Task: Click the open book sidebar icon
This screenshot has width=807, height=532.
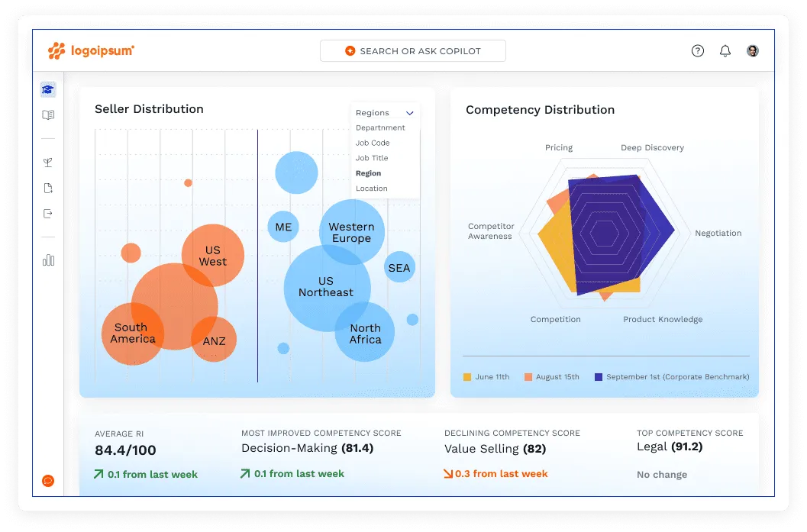Action: click(48, 115)
